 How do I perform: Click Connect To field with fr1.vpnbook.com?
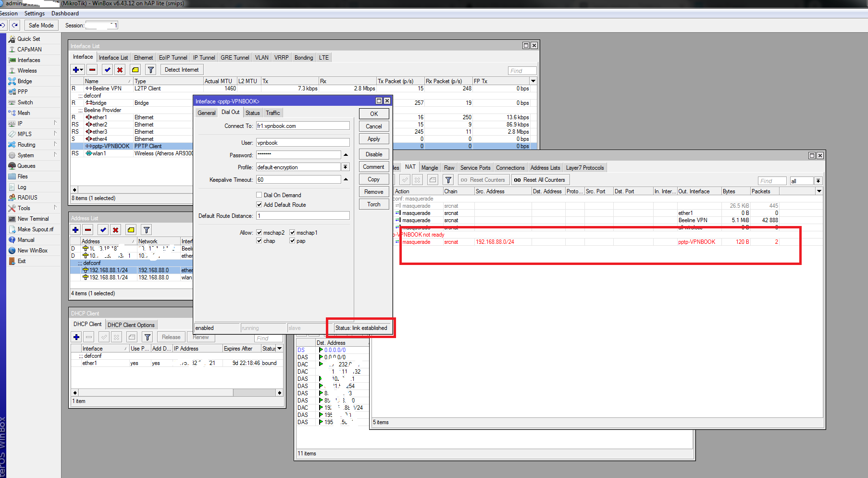click(x=303, y=126)
